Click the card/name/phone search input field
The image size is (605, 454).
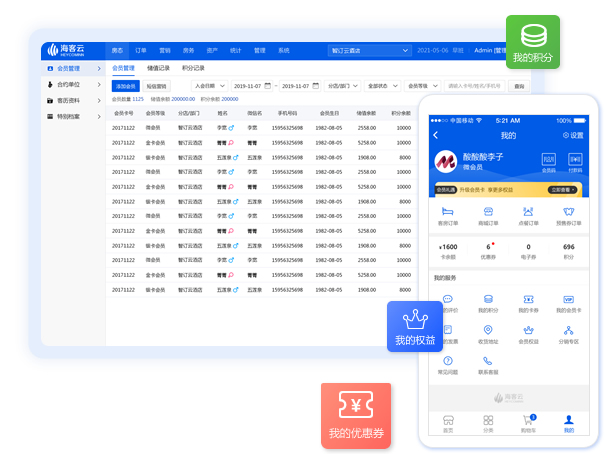pos(472,86)
